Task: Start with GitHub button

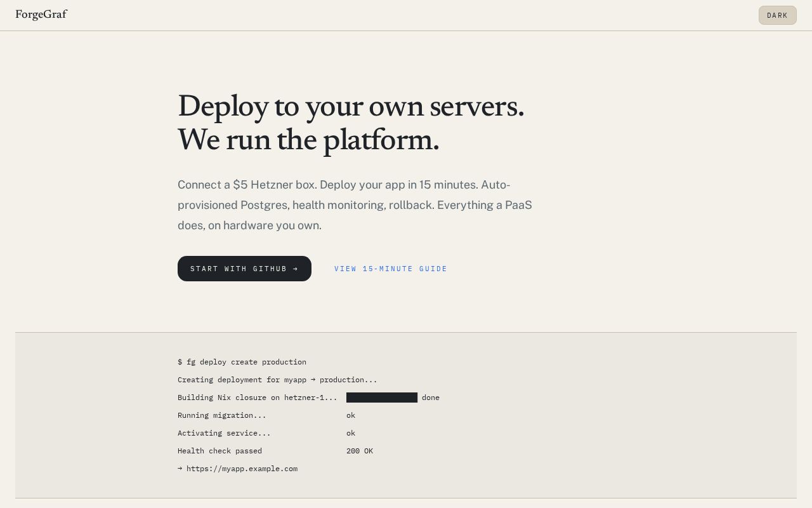Action: pos(244,269)
